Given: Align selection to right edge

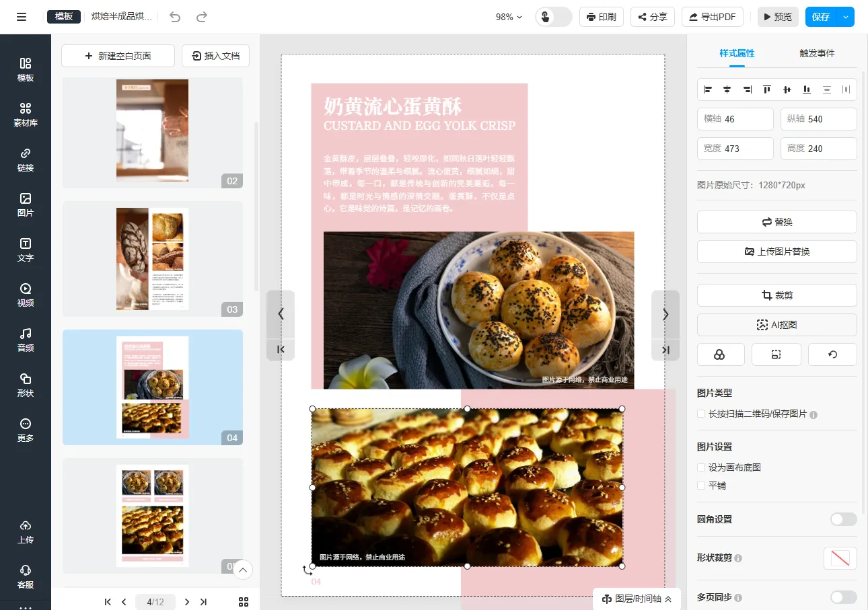Looking at the screenshot, I should (x=748, y=89).
